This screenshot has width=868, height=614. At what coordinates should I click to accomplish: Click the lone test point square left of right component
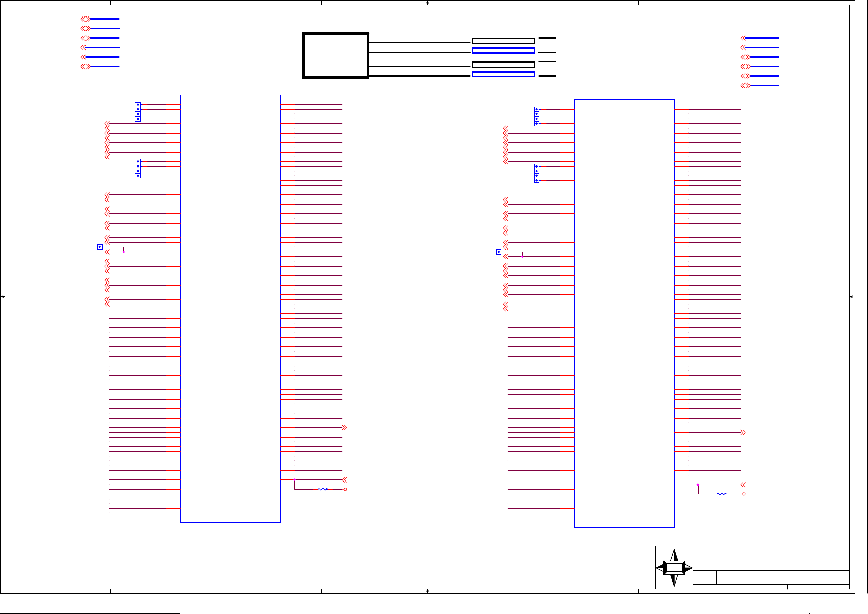coord(499,252)
